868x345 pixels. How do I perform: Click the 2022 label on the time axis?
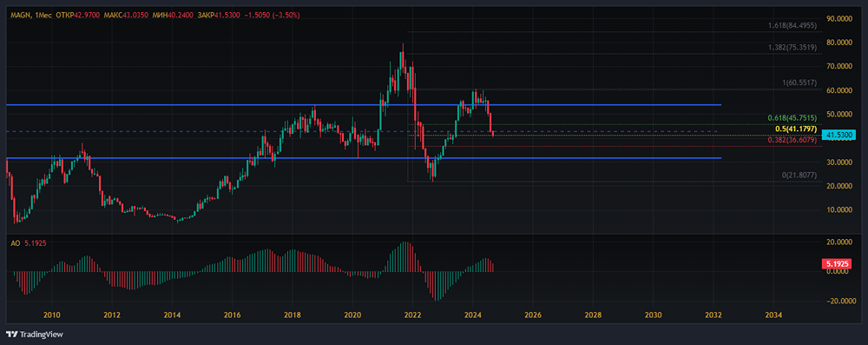click(x=412, y=315)
